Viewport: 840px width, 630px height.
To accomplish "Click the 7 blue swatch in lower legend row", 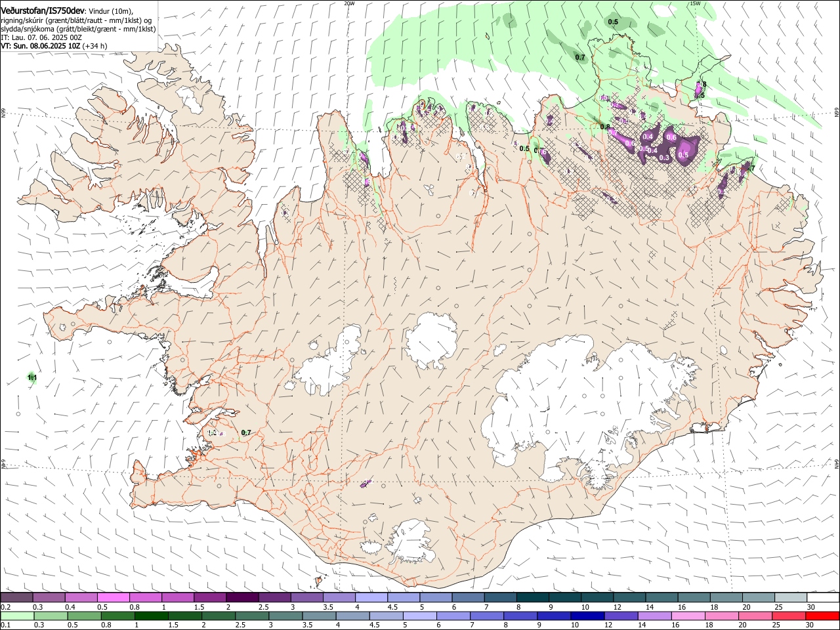I will point(487,616).
